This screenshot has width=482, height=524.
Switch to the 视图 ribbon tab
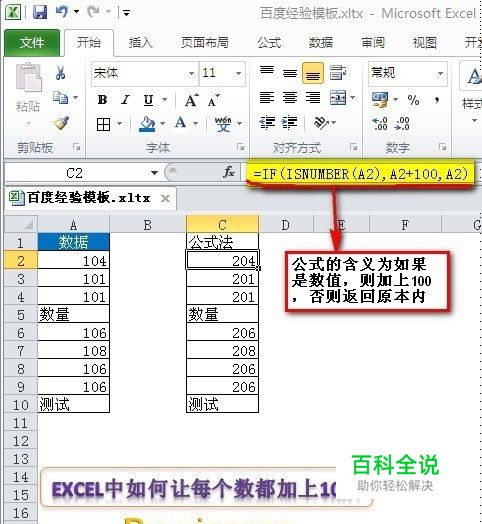[425, 42]
